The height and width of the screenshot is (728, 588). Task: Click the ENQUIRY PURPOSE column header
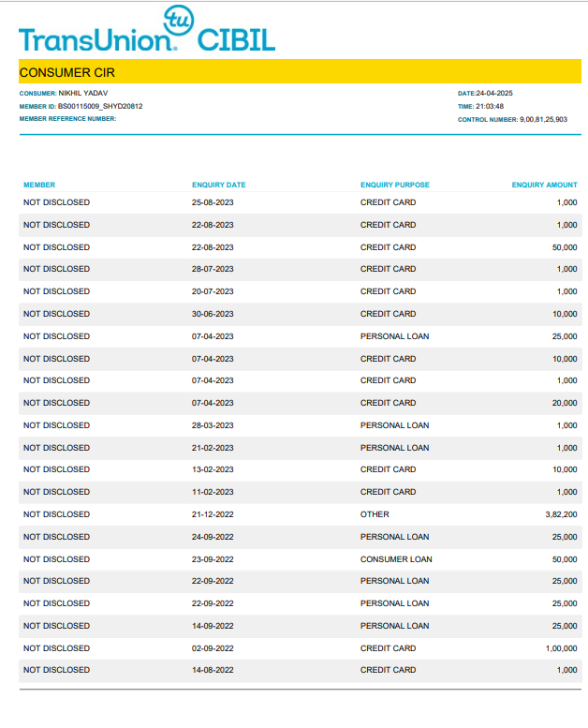pyautogui.click(x=395, y=185)
